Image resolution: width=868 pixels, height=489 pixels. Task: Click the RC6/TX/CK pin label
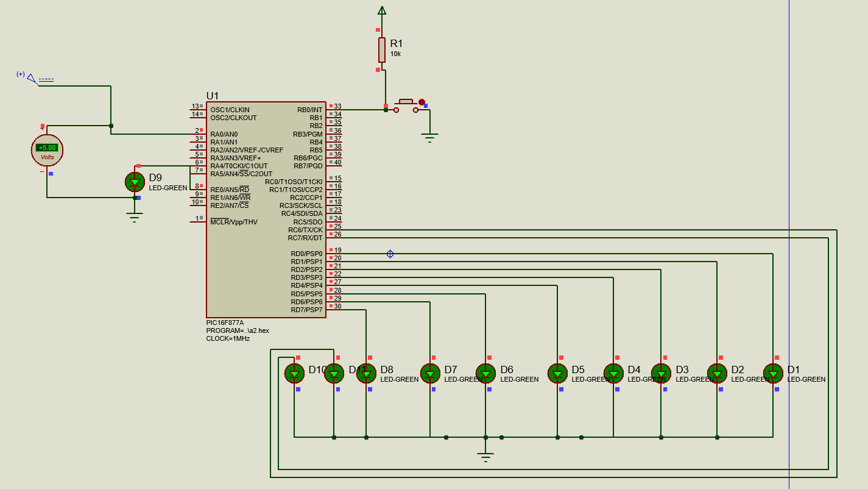305,230
